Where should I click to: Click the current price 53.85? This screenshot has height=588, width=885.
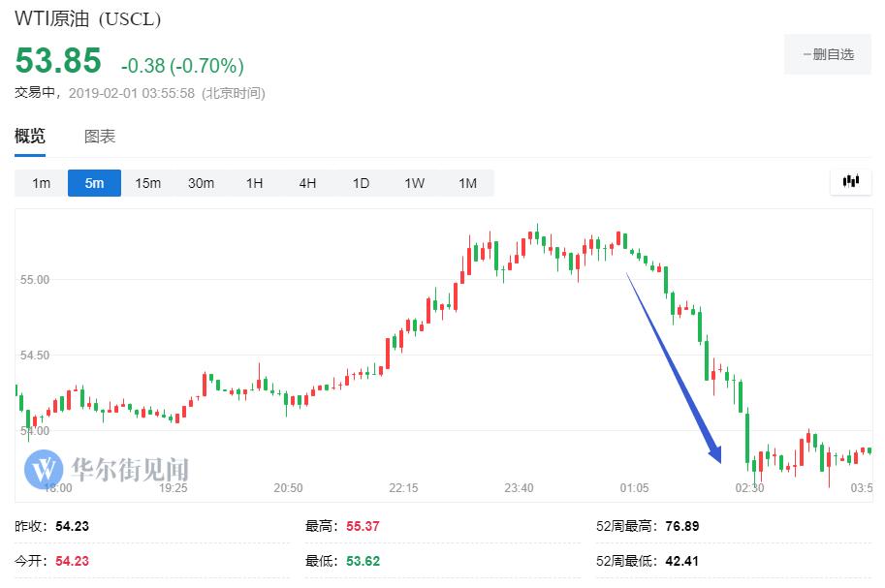(58, 62)
